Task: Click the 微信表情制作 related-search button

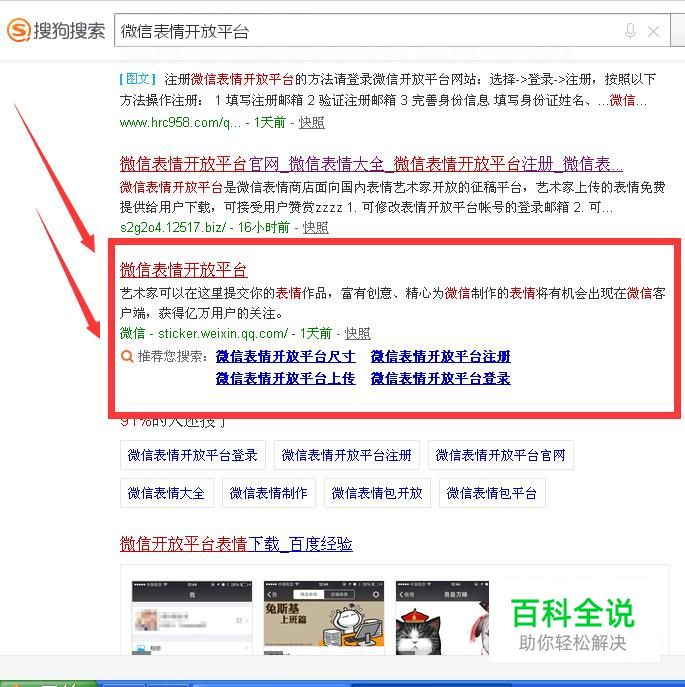Action: [269, 493]
